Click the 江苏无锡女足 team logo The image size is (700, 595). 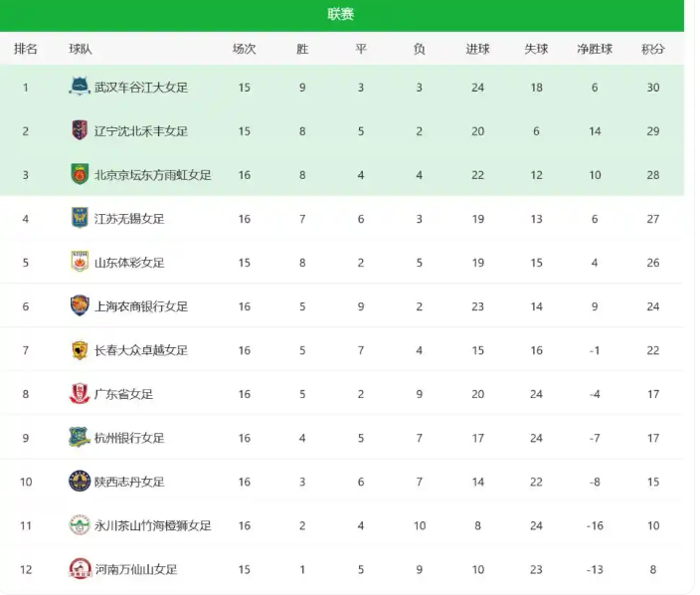(79, 218)
